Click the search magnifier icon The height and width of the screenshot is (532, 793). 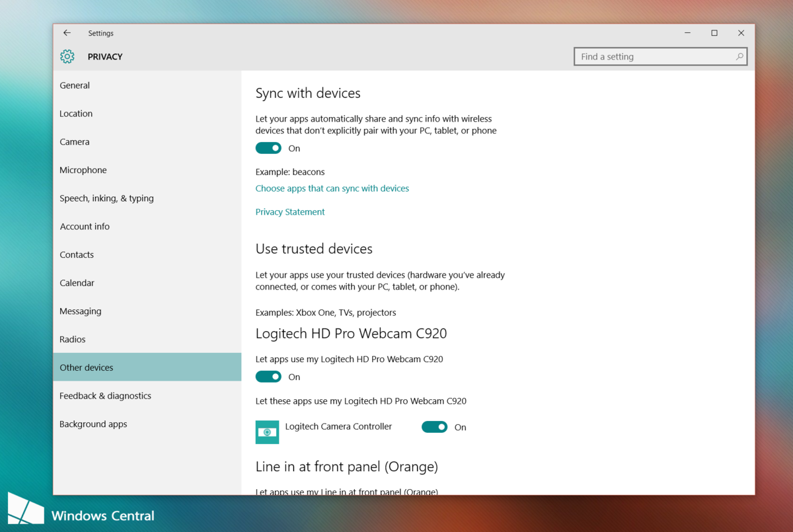click(739, 57)
